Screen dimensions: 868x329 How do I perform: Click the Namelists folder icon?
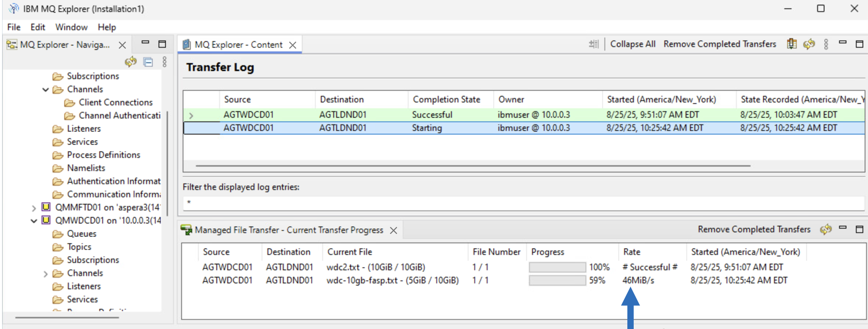pyautogui.click(x=58, y=168)
